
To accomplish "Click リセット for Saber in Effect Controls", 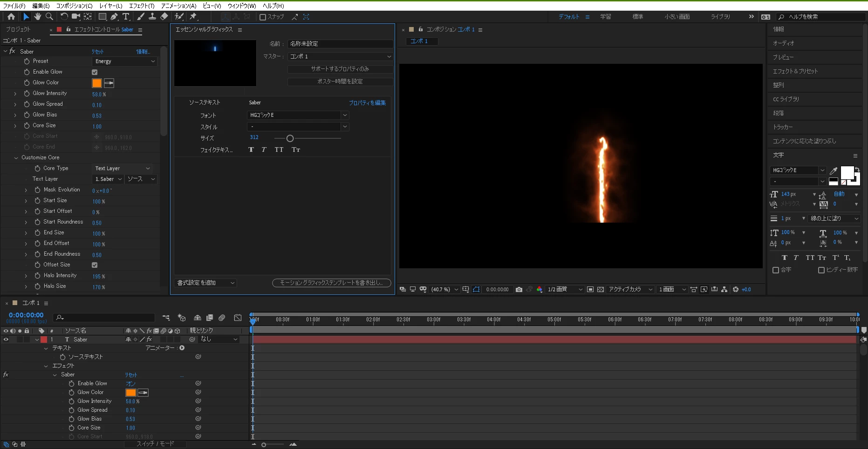I will [97, 52].
